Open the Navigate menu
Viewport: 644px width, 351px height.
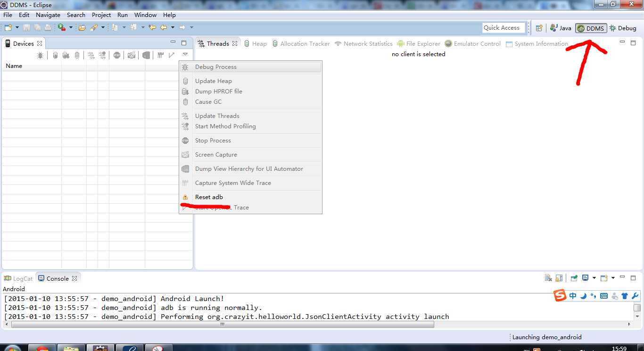48,15
